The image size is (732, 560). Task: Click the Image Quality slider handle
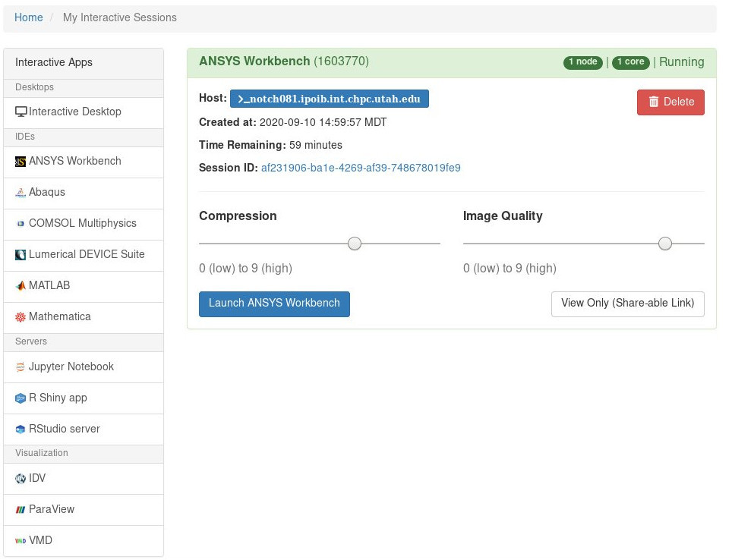664,243
